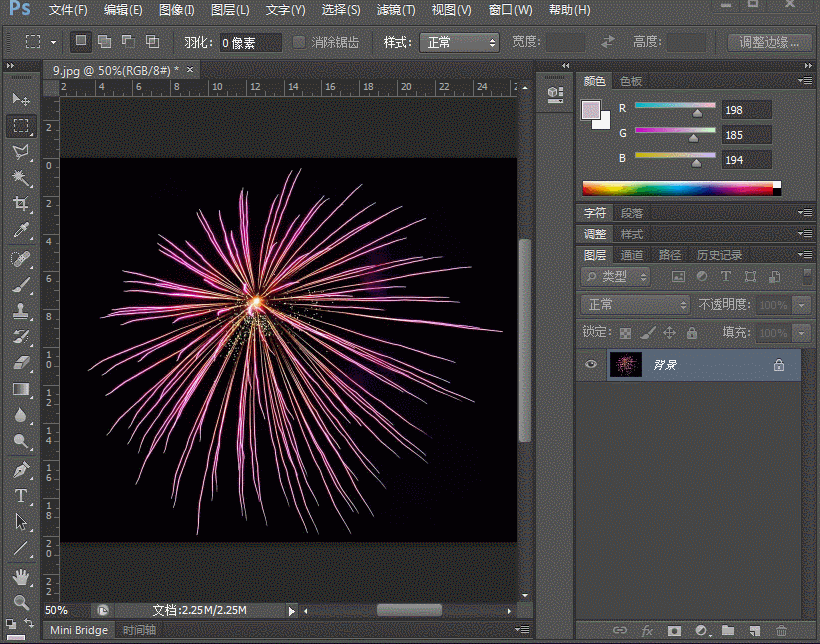Screen dimensions: 820x644
Task: Open the Mini Bridge panel tab
Action: point(79,630)
